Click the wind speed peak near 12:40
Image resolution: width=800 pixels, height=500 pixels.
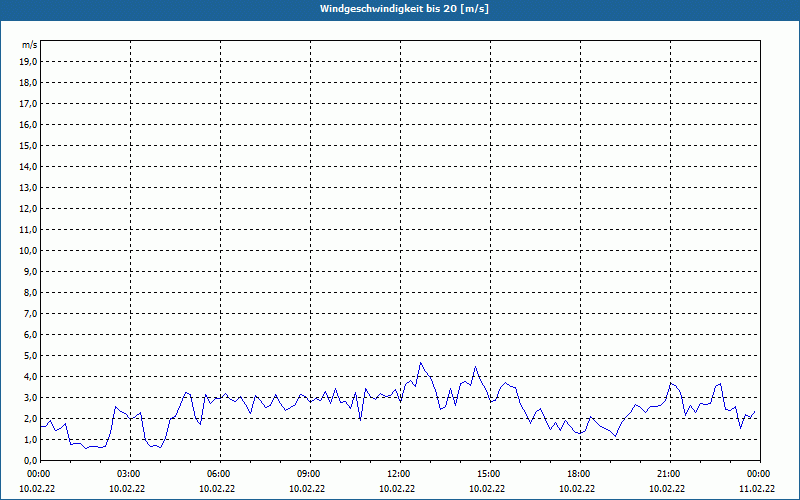(x=420, y=363)
